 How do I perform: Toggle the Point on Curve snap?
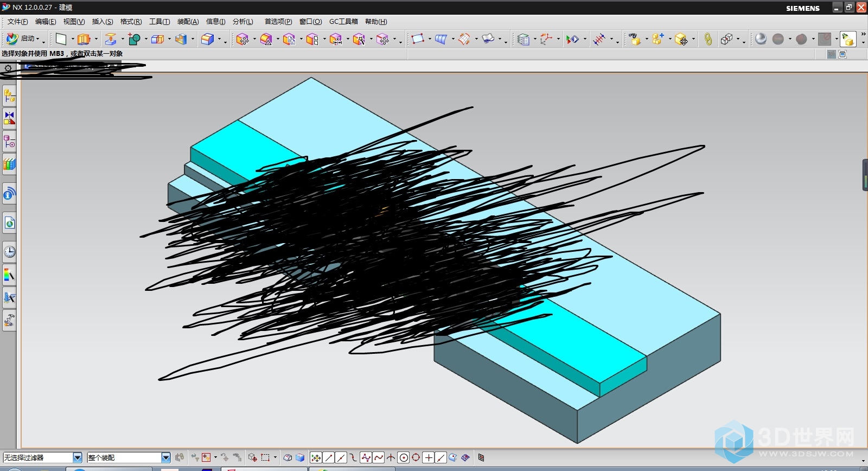(x=441, y=458)
